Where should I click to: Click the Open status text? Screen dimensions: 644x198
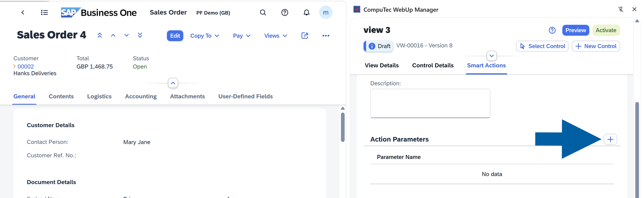(x=140, y=66)
